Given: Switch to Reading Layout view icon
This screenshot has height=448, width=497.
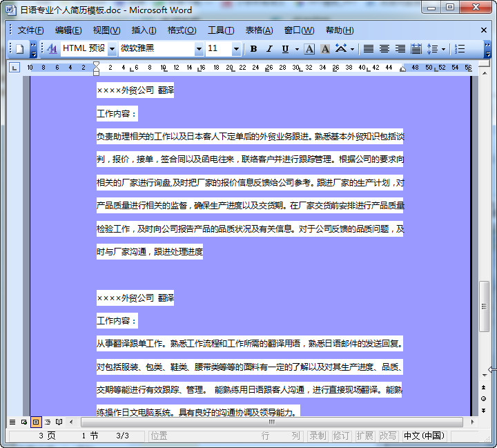Looking at the screenshot, I should tap(59, 422).
